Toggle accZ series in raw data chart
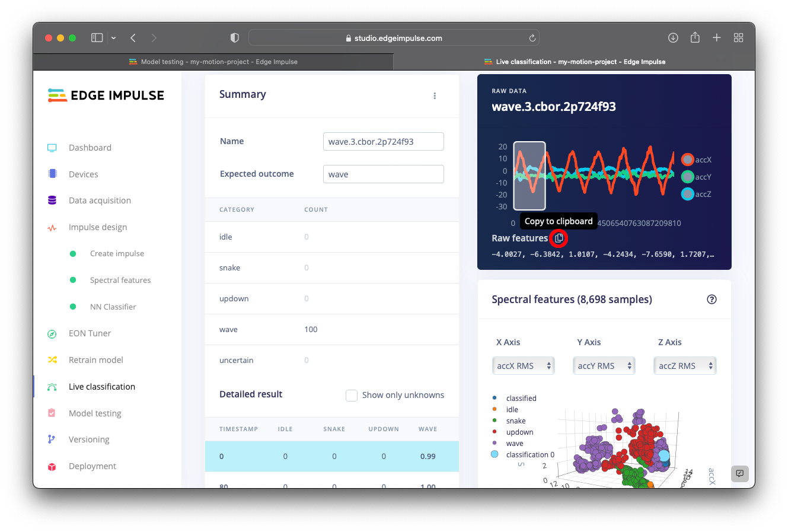 696,194
